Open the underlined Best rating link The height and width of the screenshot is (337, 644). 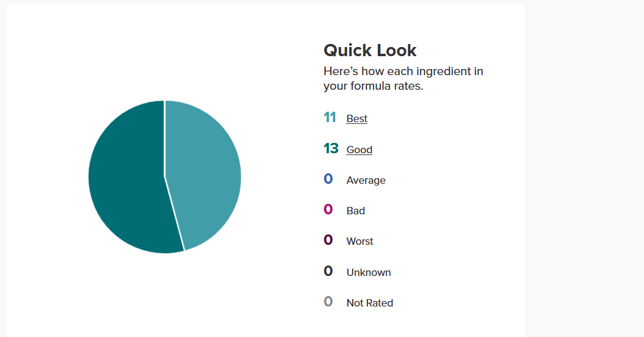click(356, 118)
